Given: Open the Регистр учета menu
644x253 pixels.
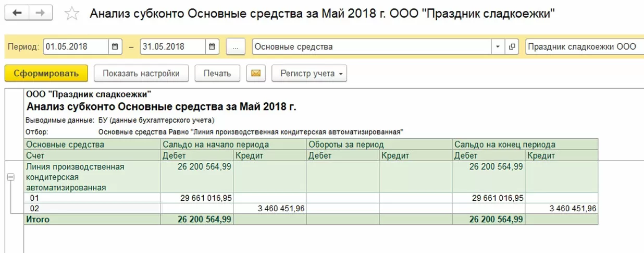Looking at the screenshot, I should (309, 74).
